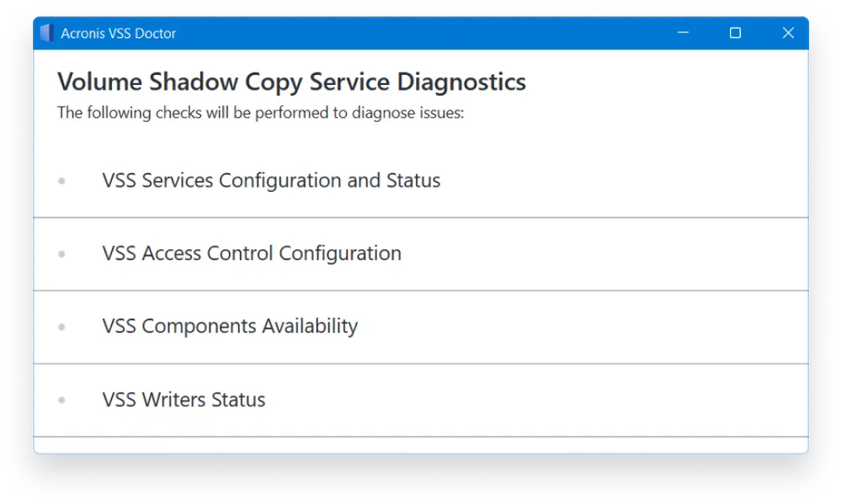Expand the VSS Components Availability section
842x504 pixels.
point(230,326)
